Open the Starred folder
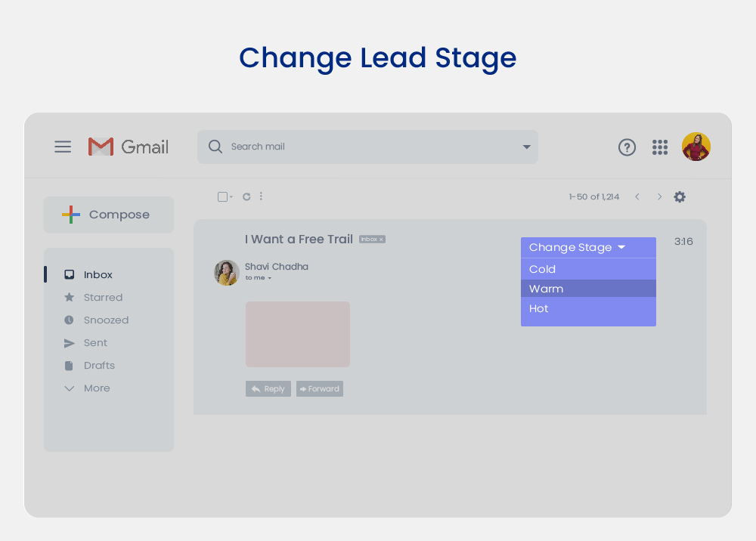Image resolution: width=756 pixels, height=541 pixels. click(103, 297)
